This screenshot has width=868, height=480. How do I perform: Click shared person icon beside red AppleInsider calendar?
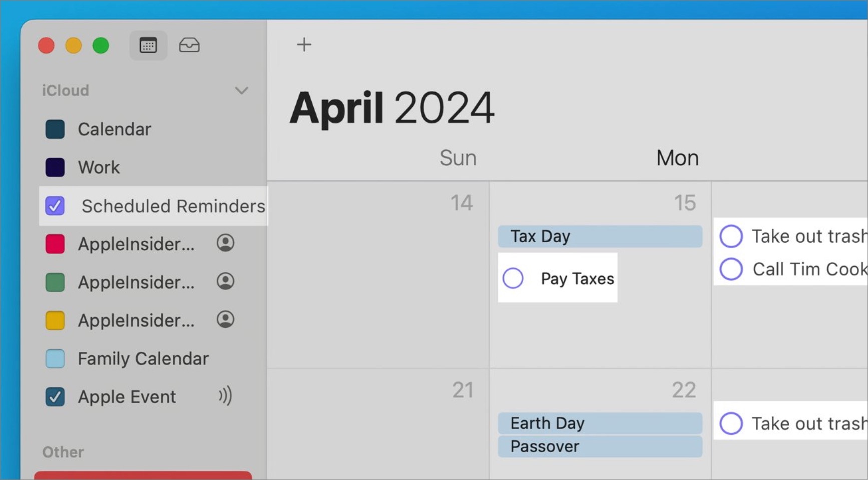(225, 244)
